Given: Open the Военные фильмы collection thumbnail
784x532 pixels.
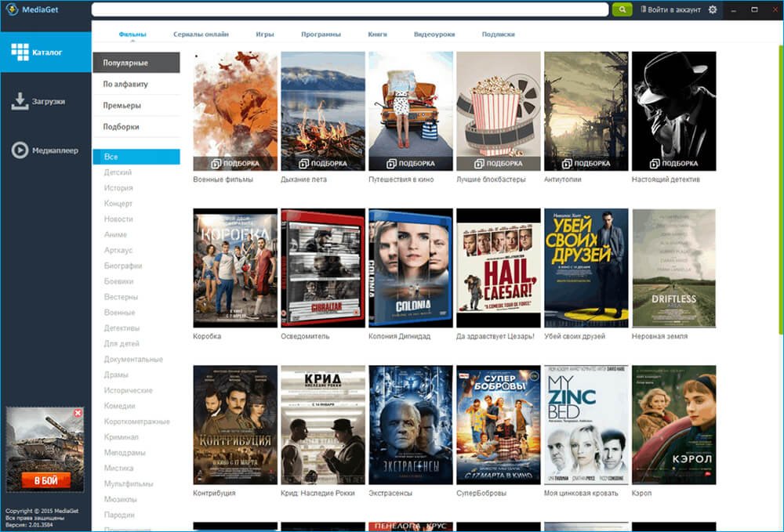Looking at the screenshot, I should click(235, 111).
